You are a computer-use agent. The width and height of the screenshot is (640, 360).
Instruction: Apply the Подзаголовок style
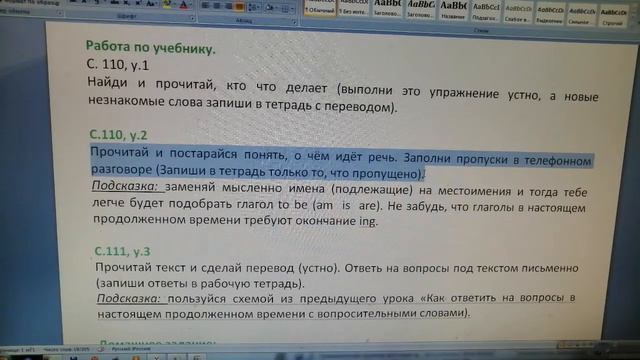(486, 12)
